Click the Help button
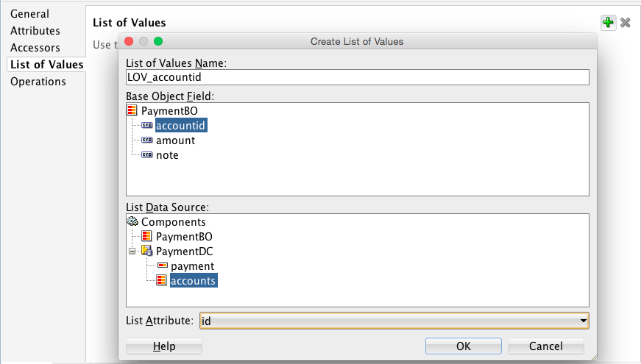Image resolution: width=641 pixels, height=364 pixels. tap(164, 346)
